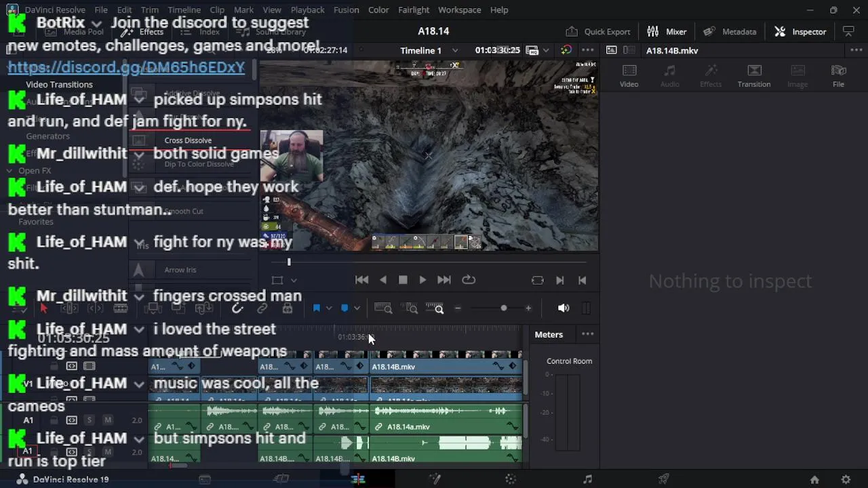Screen dimensions: 868x488
Task: Switch to the Color page icon
Action: pos(511,479)
